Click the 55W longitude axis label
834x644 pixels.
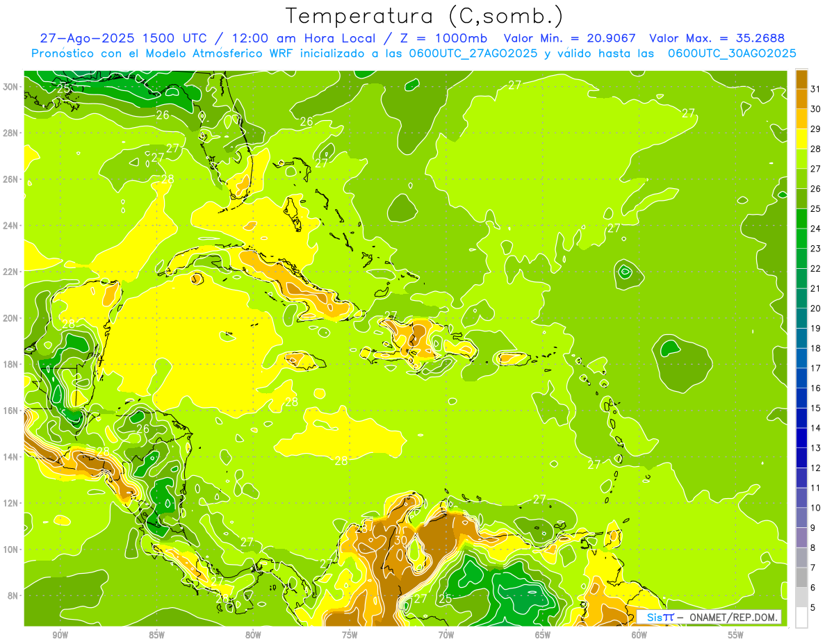[x=736, y=635]
